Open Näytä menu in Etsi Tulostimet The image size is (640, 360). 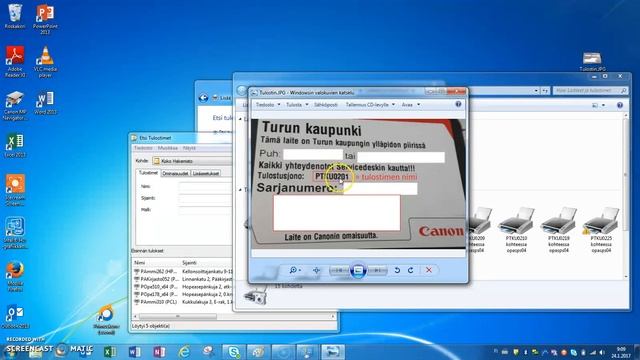[x=189, y=148]
